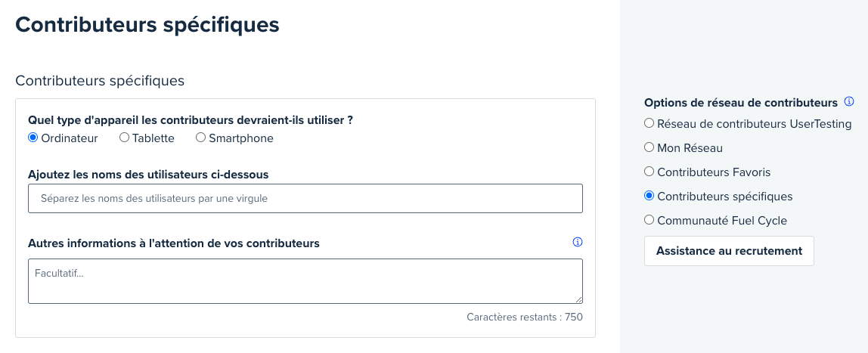Image resolution: width=868 pixels, height=353 pixels.
Task: Select the Contributeurs Favoris radio option
Action: click(649, 172)
